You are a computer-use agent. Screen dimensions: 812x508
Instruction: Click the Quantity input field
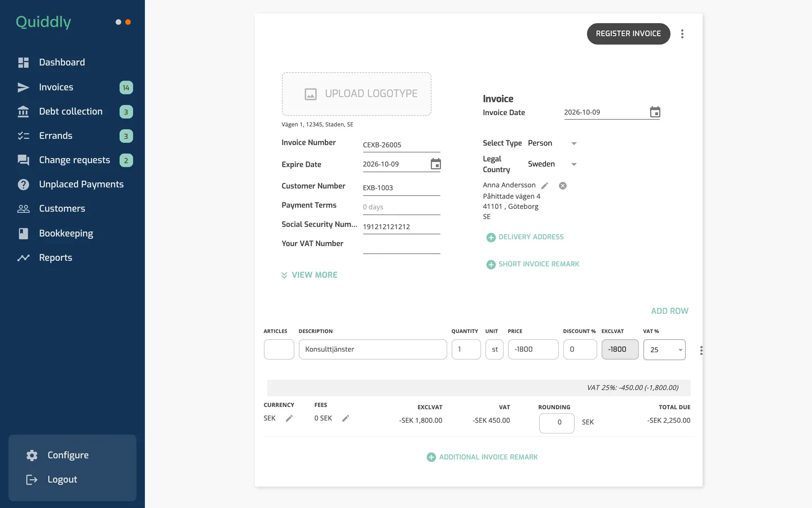[466, 349]
